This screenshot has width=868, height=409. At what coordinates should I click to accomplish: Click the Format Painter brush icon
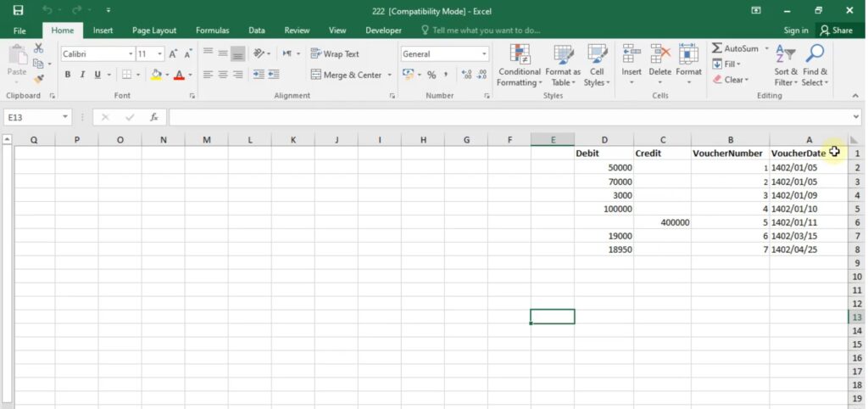click(39, 79)
